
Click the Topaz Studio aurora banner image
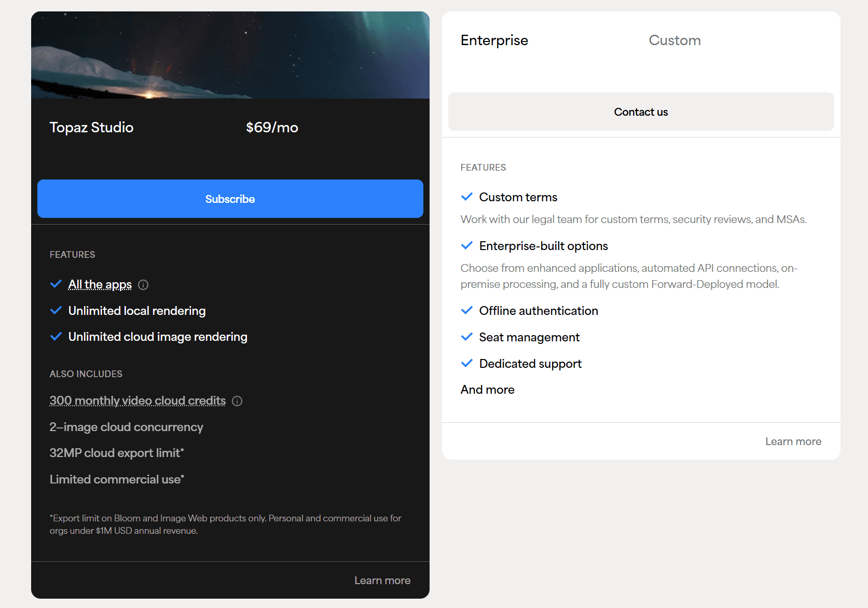[x=230, y=55]
